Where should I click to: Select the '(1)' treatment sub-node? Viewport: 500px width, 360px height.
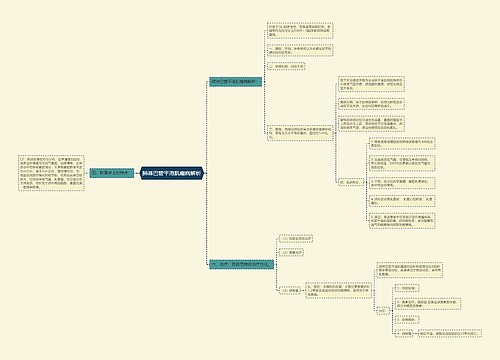tap(296, 239)
